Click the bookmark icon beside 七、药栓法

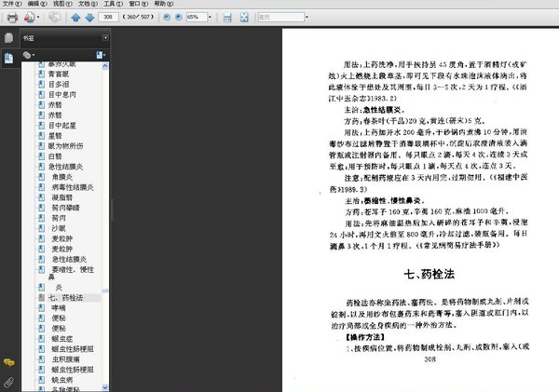[x=41, y=298]
